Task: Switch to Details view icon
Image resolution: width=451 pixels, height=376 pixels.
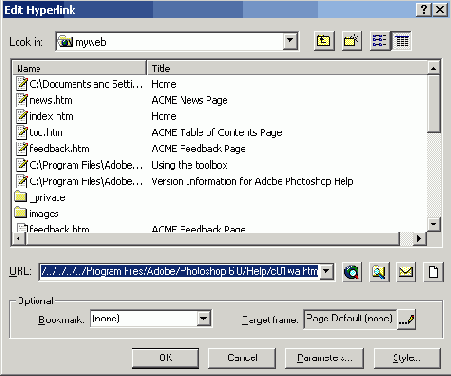Action: click(x=402, y=41)
